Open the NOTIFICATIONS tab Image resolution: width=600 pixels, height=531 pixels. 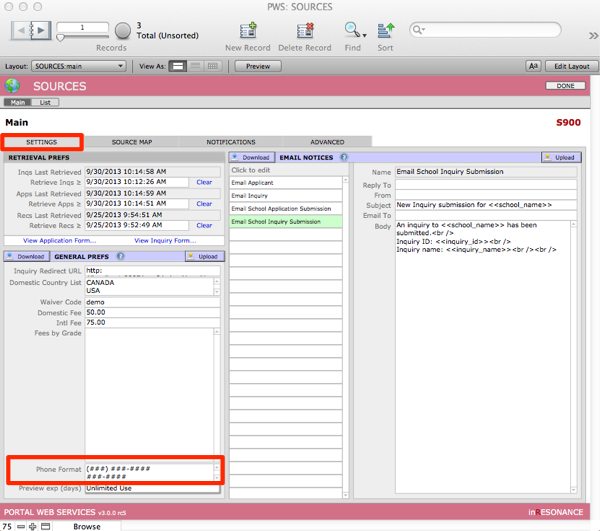pos(230,142)
